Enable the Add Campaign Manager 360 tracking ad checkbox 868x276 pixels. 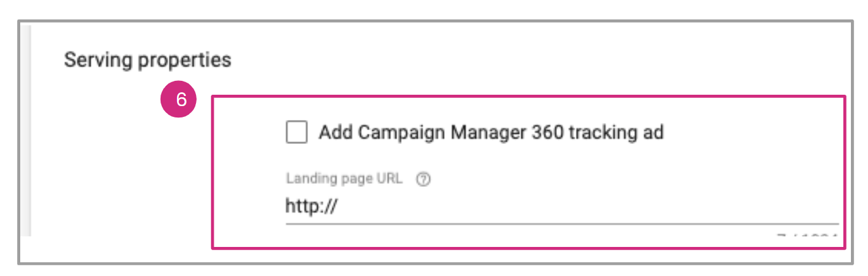pyautogui.click(x=296, y=133)
